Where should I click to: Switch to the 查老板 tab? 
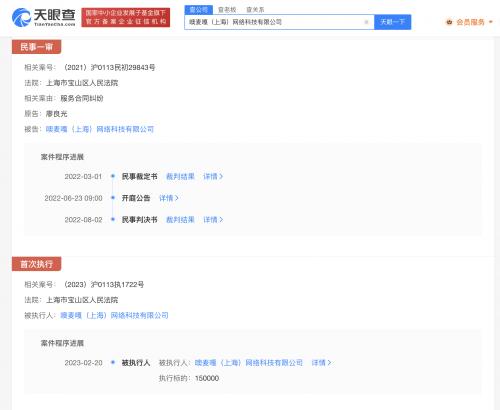click(x=227, y=10)
